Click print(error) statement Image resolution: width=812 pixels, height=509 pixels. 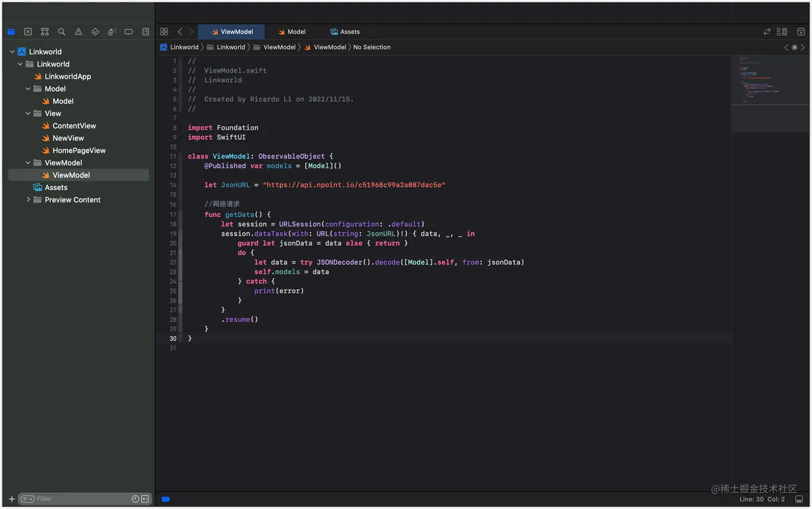click(279, 291)
